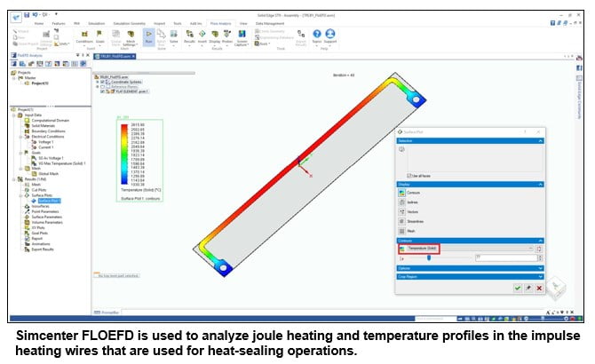Open the Features ribbon tab
Screen dimensions: 595x364
pyautogui.click(x=59, y=23)
